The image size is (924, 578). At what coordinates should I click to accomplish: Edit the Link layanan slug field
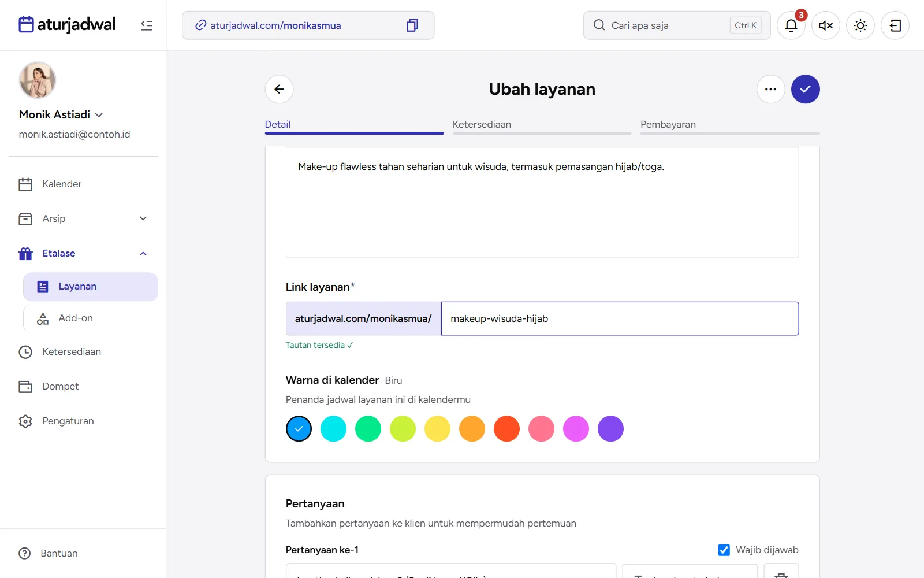620,318
